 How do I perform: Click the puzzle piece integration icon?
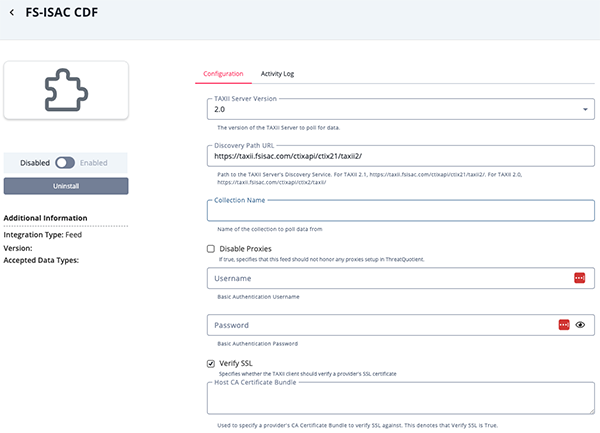pyautogui.click(x=66, y=90)
